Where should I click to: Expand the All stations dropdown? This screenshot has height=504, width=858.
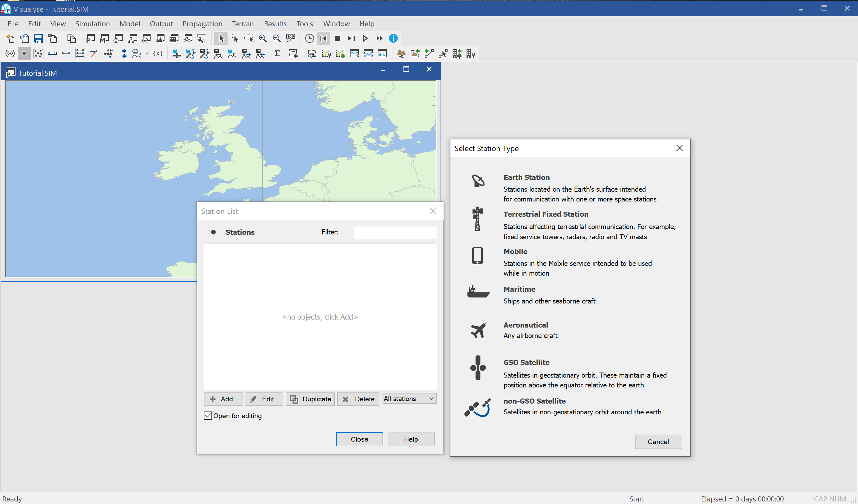click(410, 399)
